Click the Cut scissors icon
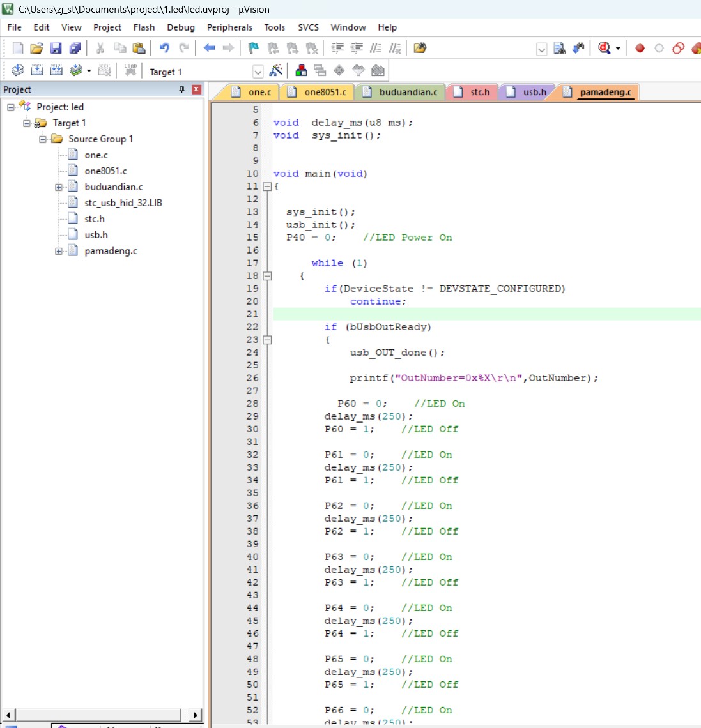The image size is (701, 728). click(100, 49)
